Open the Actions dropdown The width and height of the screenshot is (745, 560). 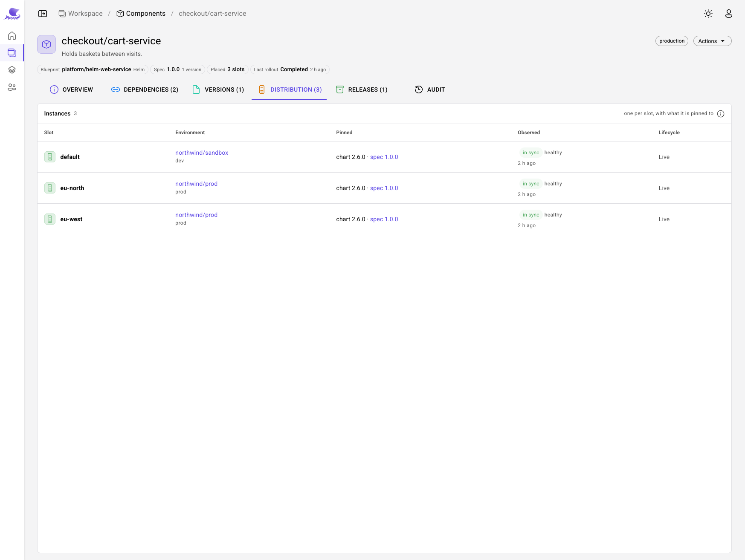712,41
